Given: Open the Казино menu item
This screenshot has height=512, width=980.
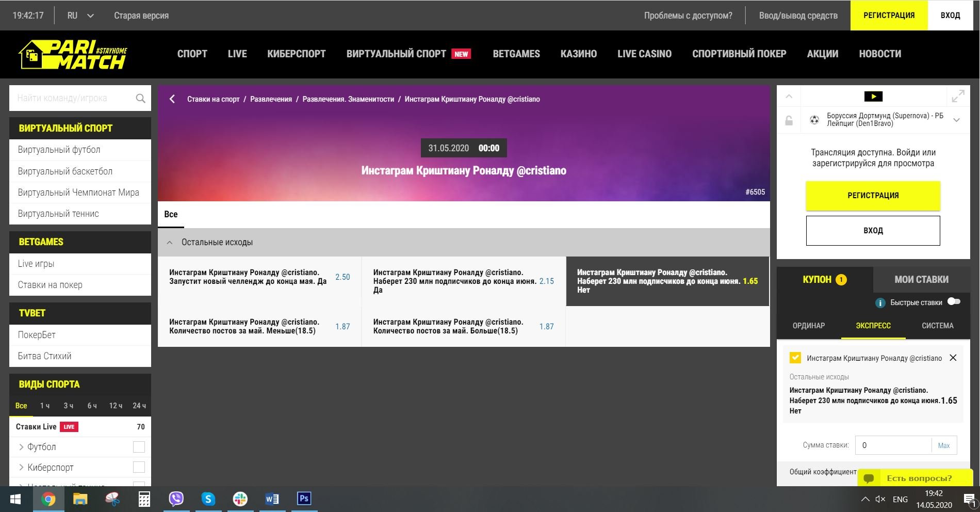Looking at the screenshot, I should point(578,54).
